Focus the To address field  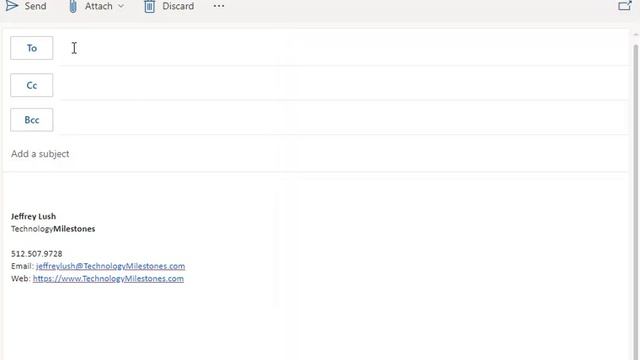point(343,48)
